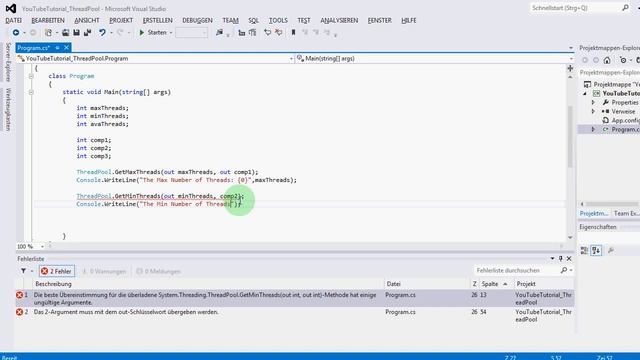Click the Undo arrow icon
Viewport: 640px width, 360px height.
(102, 33)
